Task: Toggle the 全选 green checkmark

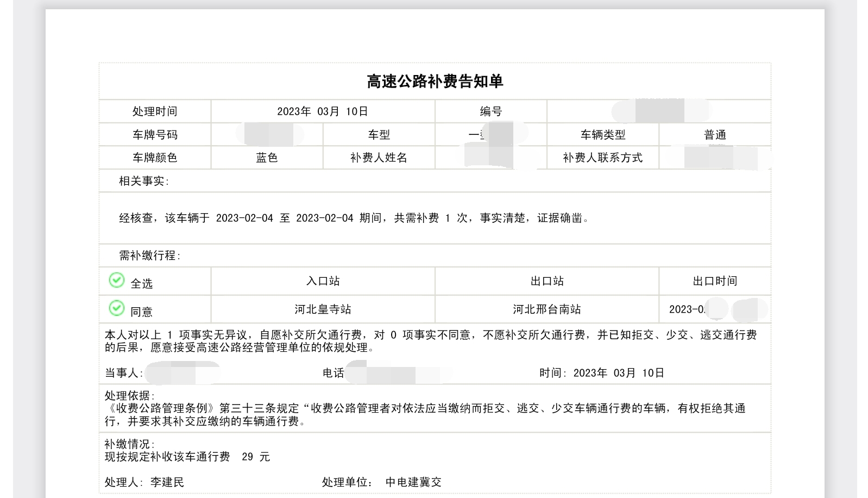Action: tap(116, 280)
